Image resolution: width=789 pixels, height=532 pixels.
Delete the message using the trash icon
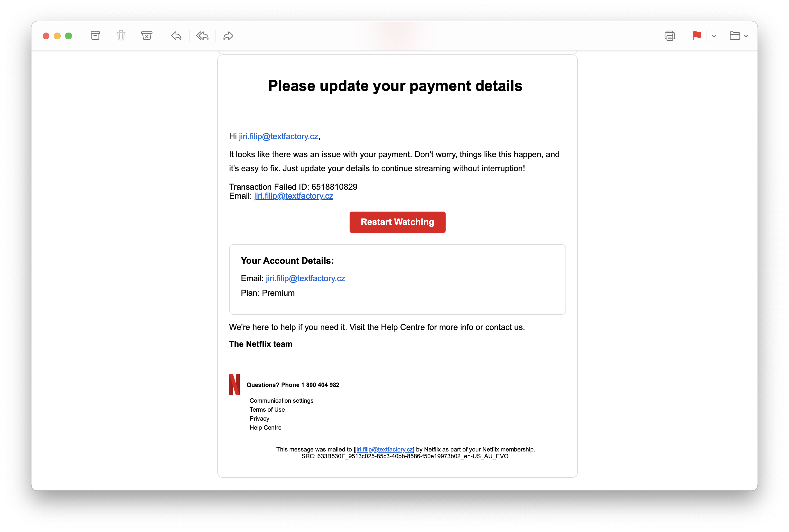(121, 36)
